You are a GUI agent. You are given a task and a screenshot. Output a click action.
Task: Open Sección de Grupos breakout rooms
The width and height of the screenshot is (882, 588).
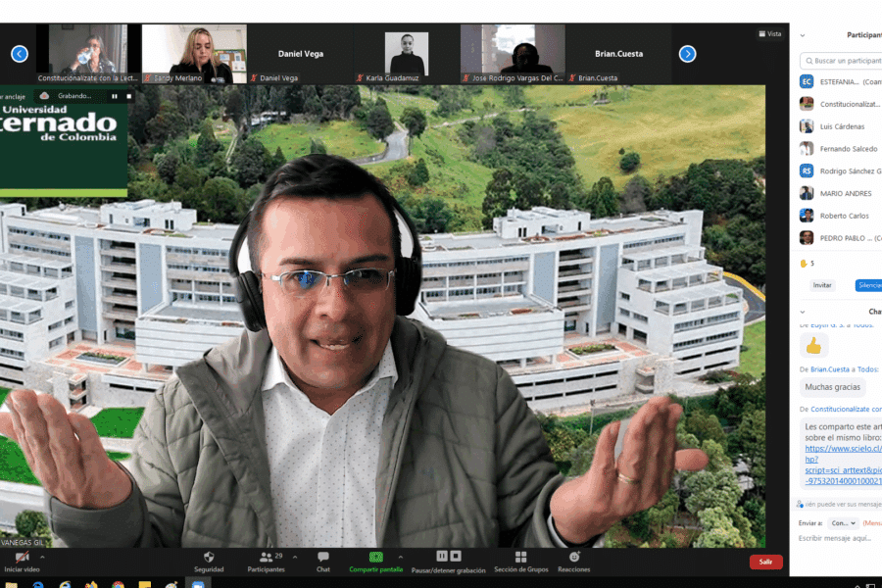(x=520, y=558)
